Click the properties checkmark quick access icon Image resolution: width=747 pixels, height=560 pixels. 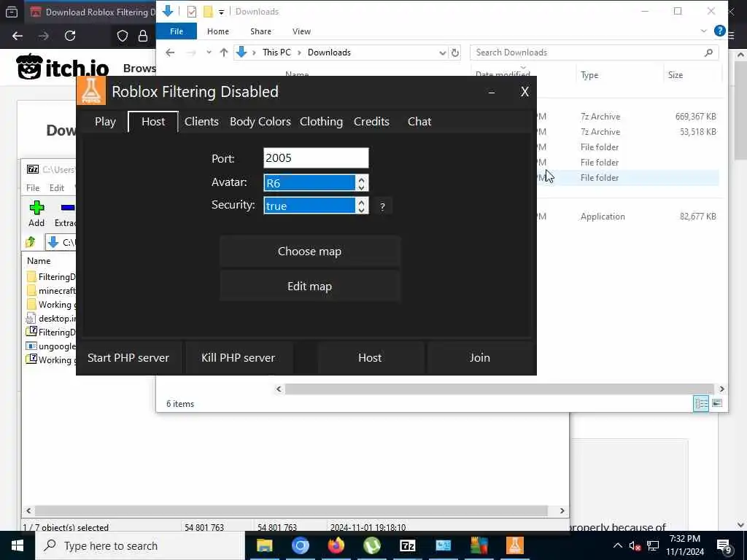pos(192,12)
